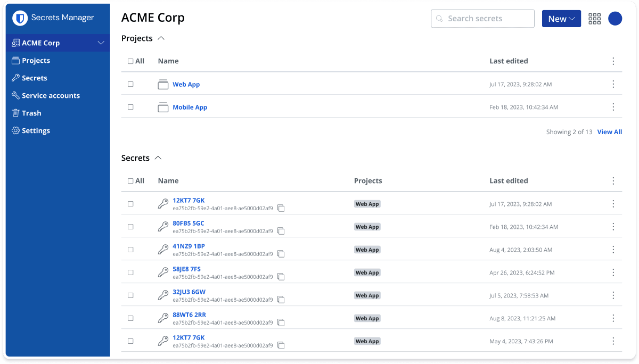Copy the ID of secret 12KT7 7GK
Image resolution: width=639 pixels, height=364 pixels.
point(281,208)
